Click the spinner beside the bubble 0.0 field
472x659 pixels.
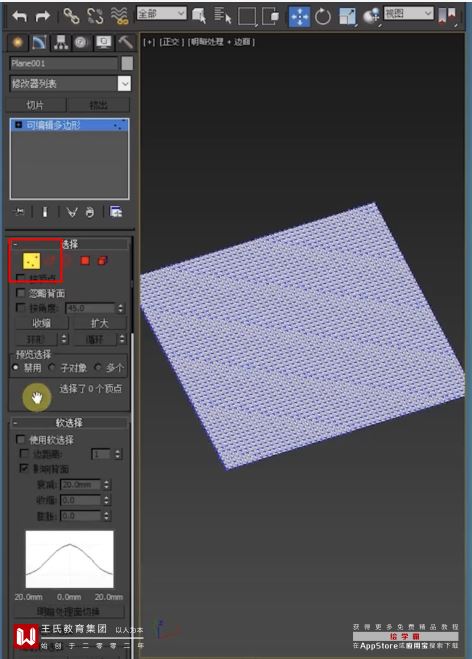[107, 516]
